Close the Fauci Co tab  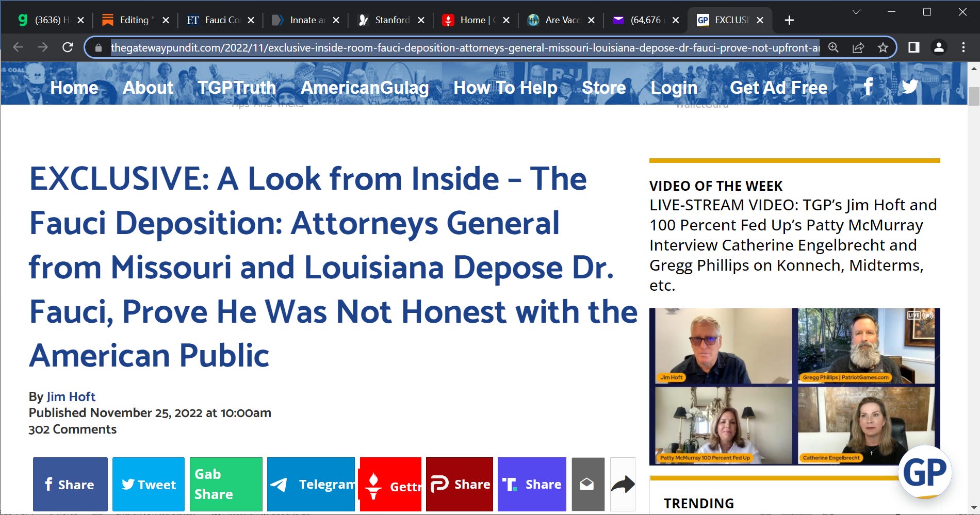tap(251, 20)
